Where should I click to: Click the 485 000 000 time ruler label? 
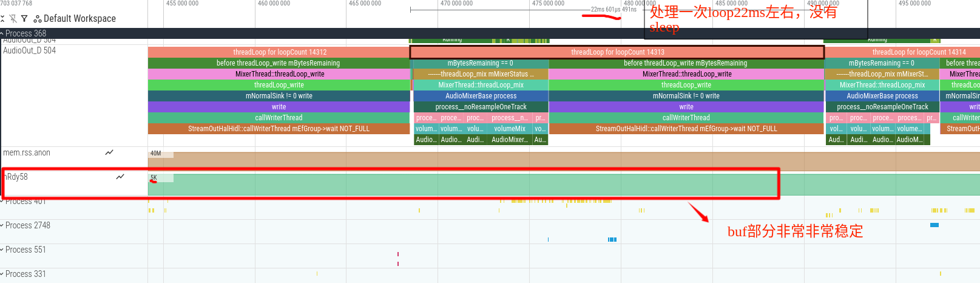click(732, 4)
